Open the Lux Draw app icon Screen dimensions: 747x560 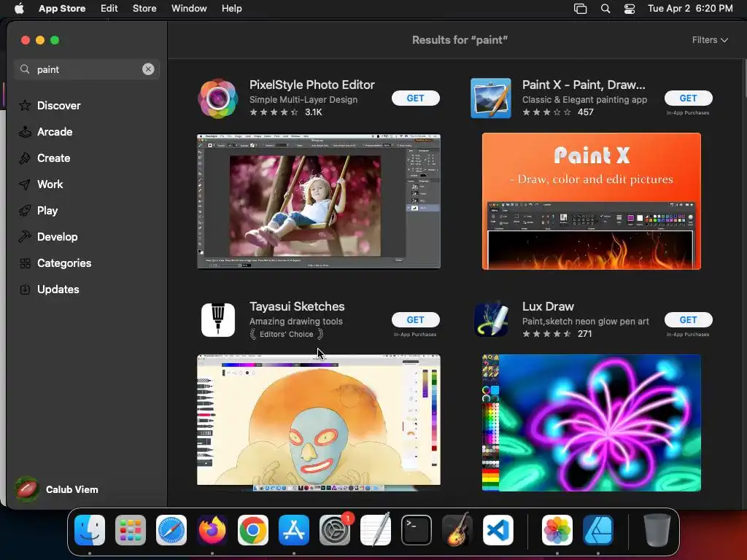click(x=491, y=319)
